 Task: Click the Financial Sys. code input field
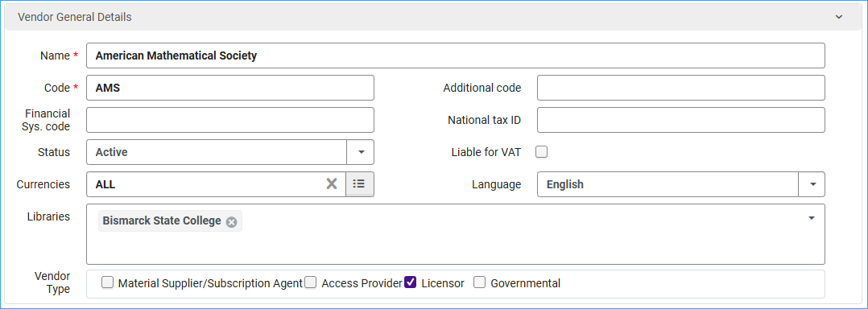230,120
